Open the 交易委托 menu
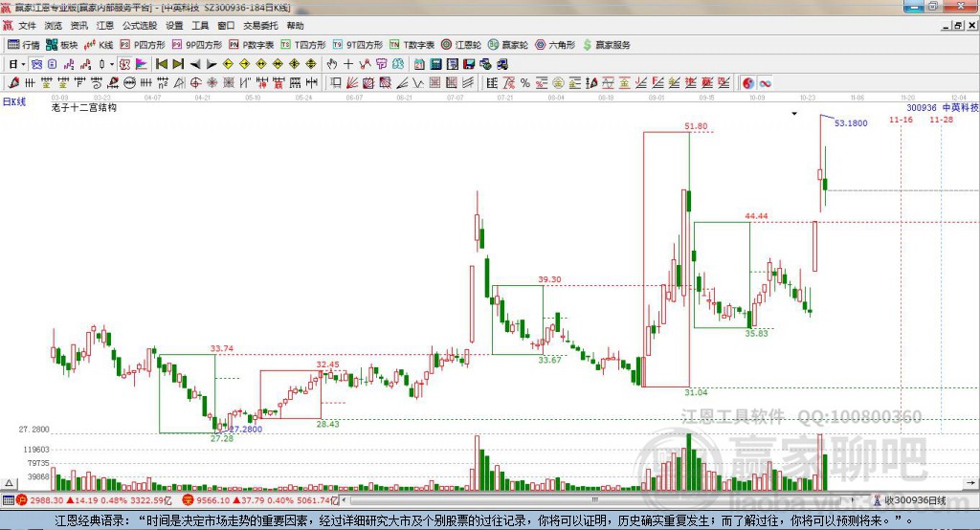This screenshot has height=530, width=980. point(260,26)
